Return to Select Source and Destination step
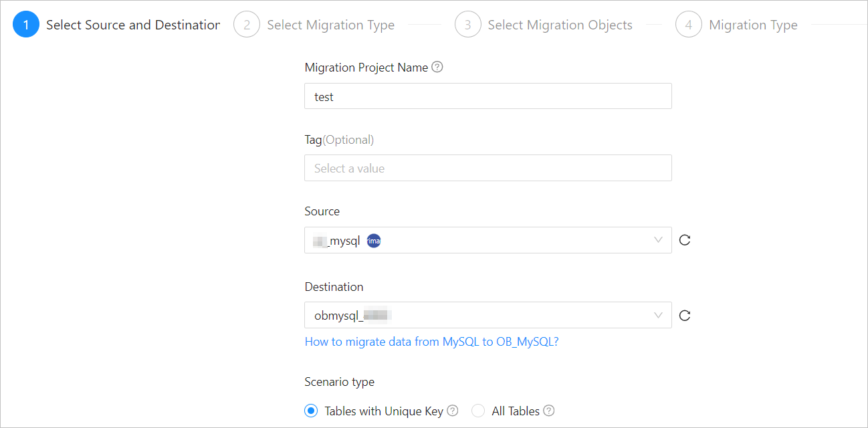The image size is (868, 428). point(132,24)
